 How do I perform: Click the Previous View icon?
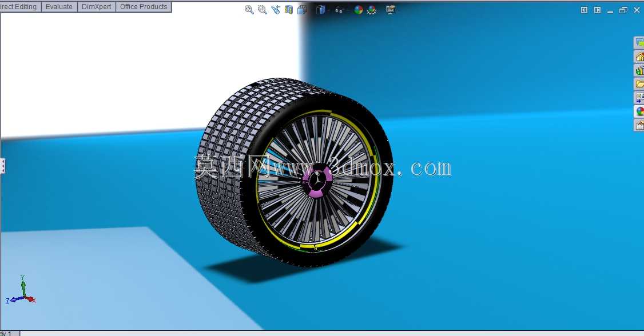click(275, 10)
